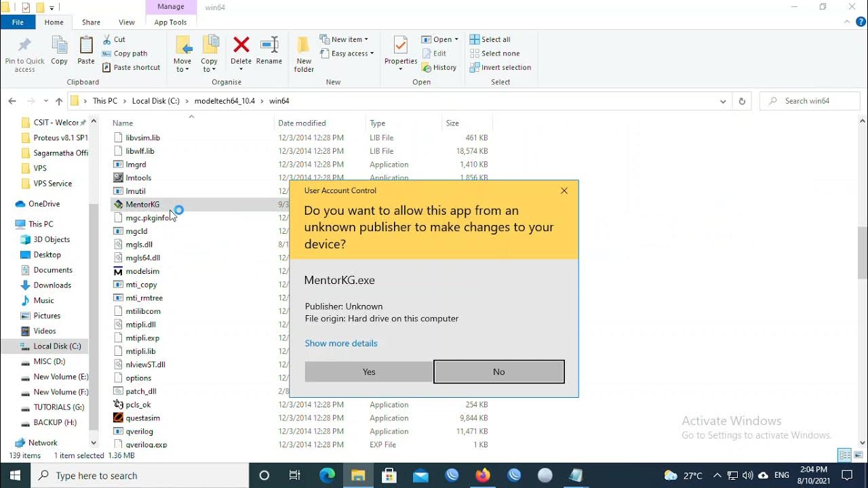Select BACKUP (H:) drive in sidebar
Viewport: 868px width, 488px height.
click(x=55, y=422)
